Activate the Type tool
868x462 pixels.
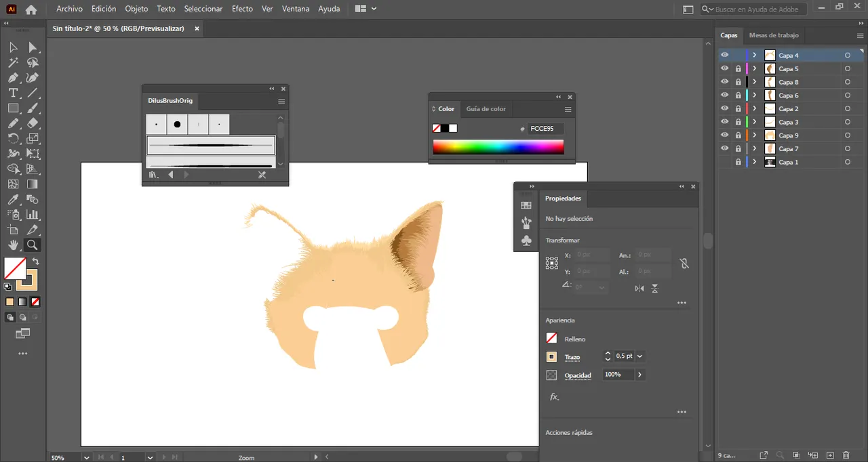click(x=13, y=93)
